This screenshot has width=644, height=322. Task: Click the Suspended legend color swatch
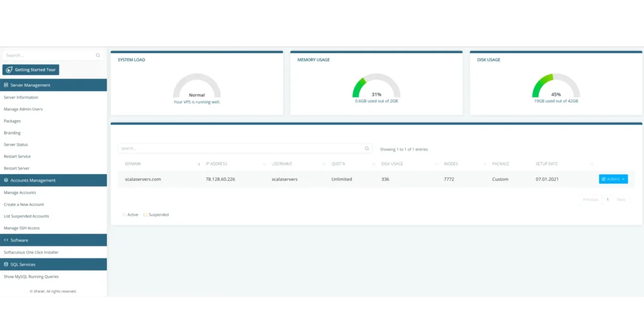click(x=145, y=215)
